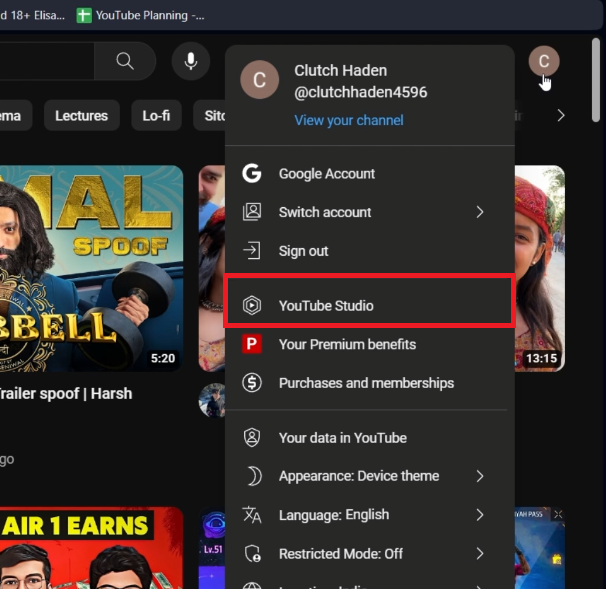The width and height of the screenshot is (606, 589).
Task: Click the handle @clutchhaden4596
Action: point(361,92)
